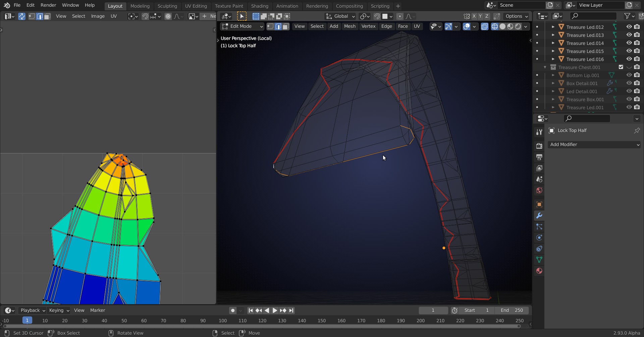Screen dimensions: 644x337
Task: Expand the Treasure Led.014 tree item
Action: [x=553, y=43]
